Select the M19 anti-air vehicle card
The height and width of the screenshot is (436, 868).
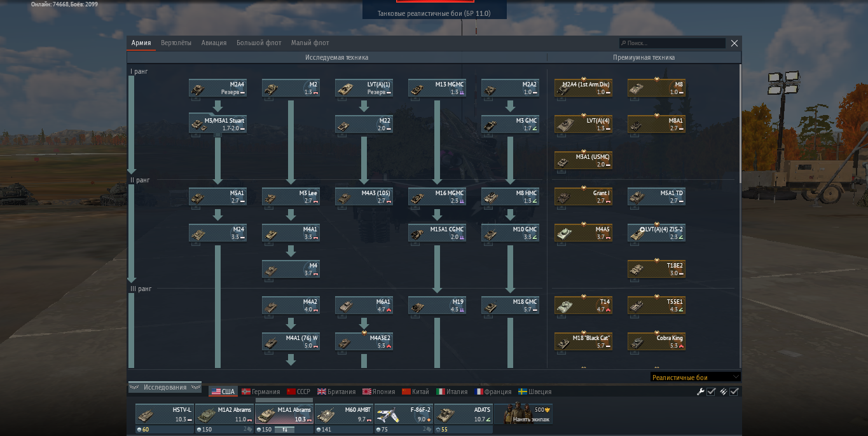click(437, 305)
